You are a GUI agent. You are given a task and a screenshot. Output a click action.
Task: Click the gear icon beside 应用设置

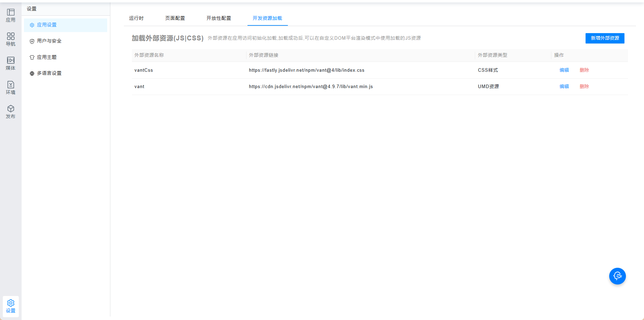(x=32, y=25)
